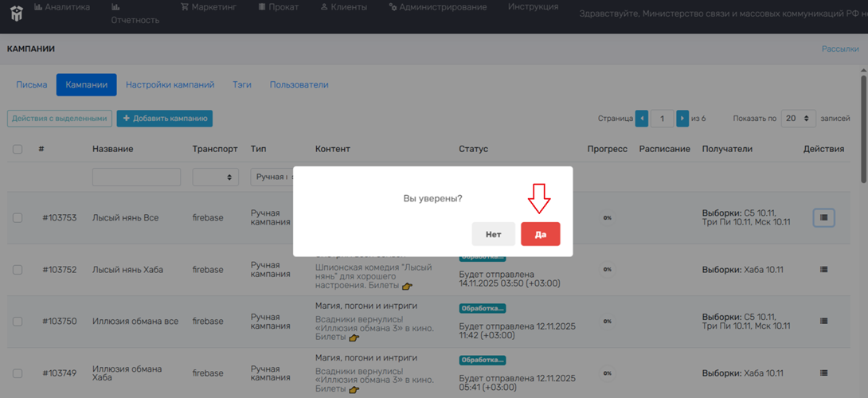
Task: Click the site logo in top-left corner
Action: click(x=16, y=11)
